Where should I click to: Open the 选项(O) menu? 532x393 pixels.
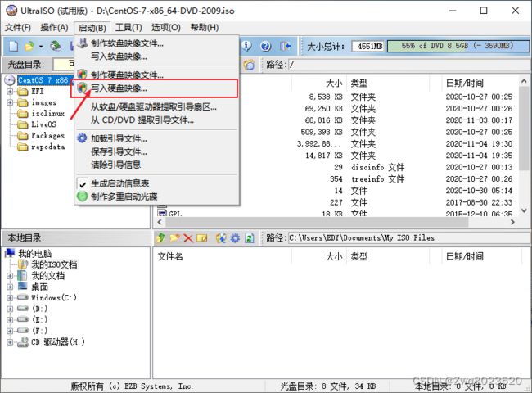[166, 28]
